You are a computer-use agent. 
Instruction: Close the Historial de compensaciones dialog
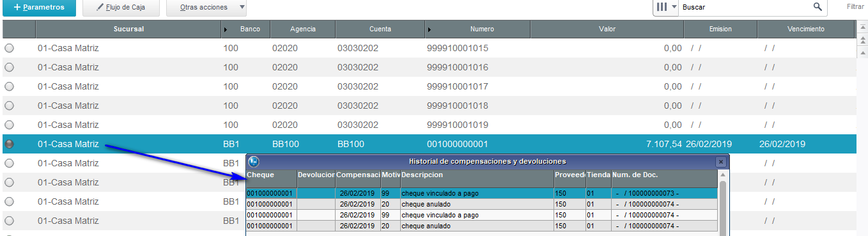pos(721,162)
